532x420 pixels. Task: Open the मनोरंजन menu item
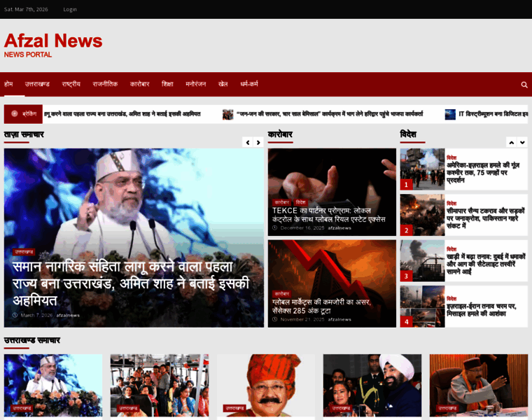pos(196,84)
